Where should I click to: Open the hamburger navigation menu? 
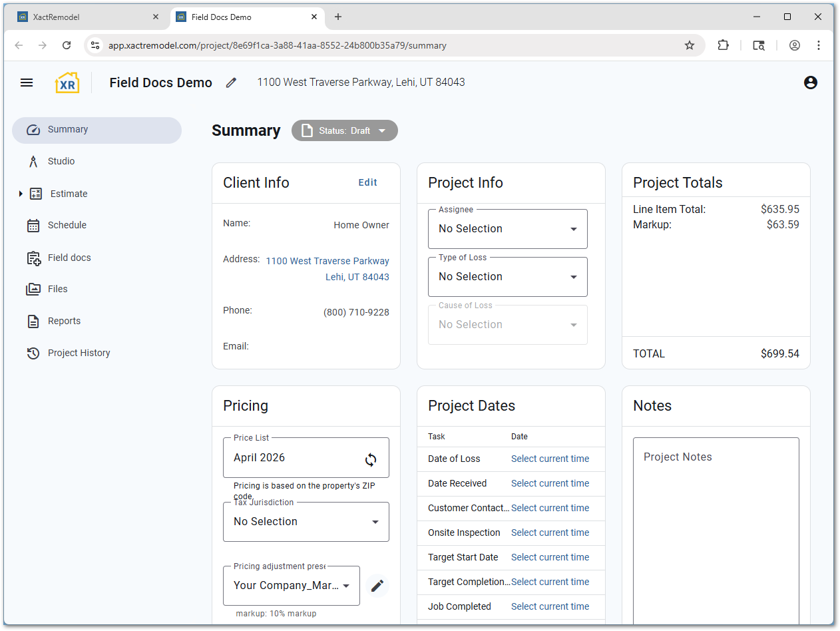tap(27, 83)
